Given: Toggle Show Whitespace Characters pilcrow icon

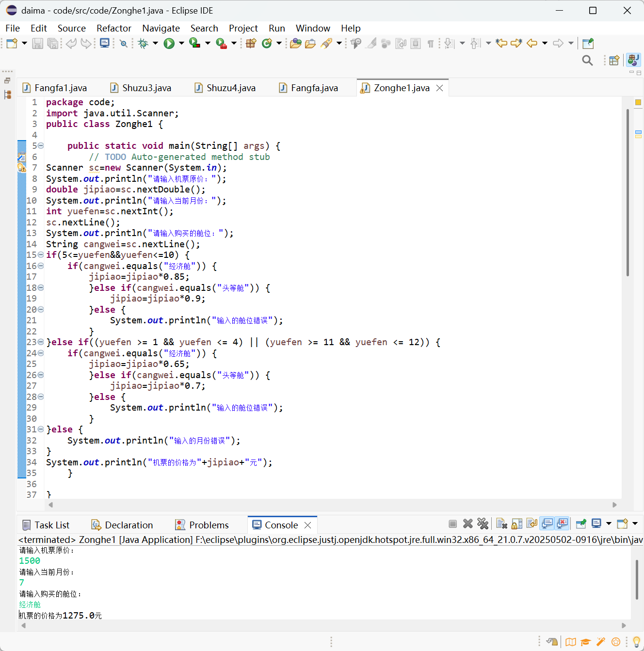Looking at the screenshot, I should coord(430,44).
